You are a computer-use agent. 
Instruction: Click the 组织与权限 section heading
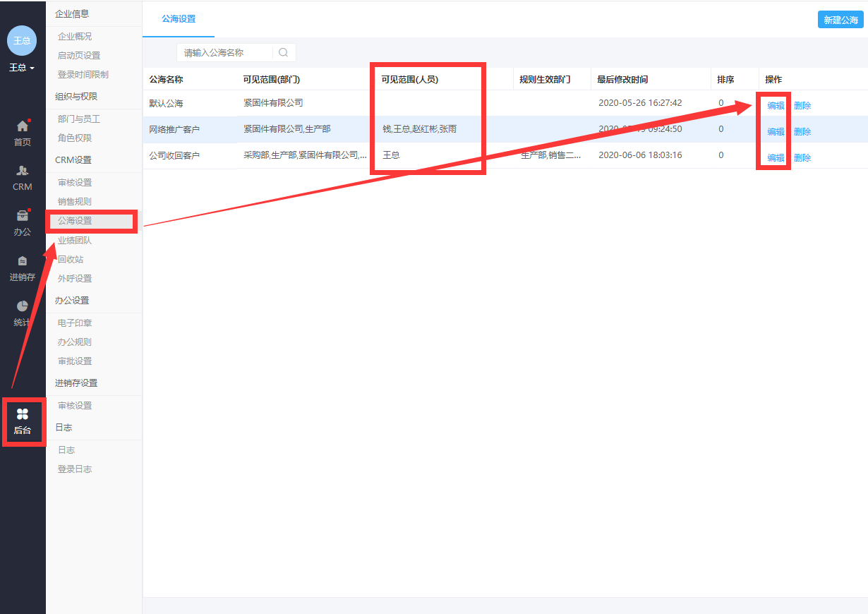pos(76,96)
